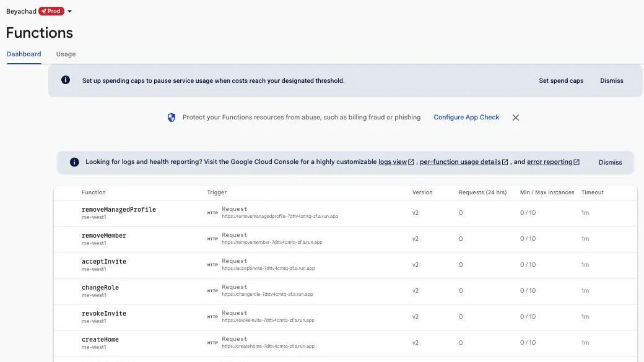Select the removeMember function name

coord(104,236)
